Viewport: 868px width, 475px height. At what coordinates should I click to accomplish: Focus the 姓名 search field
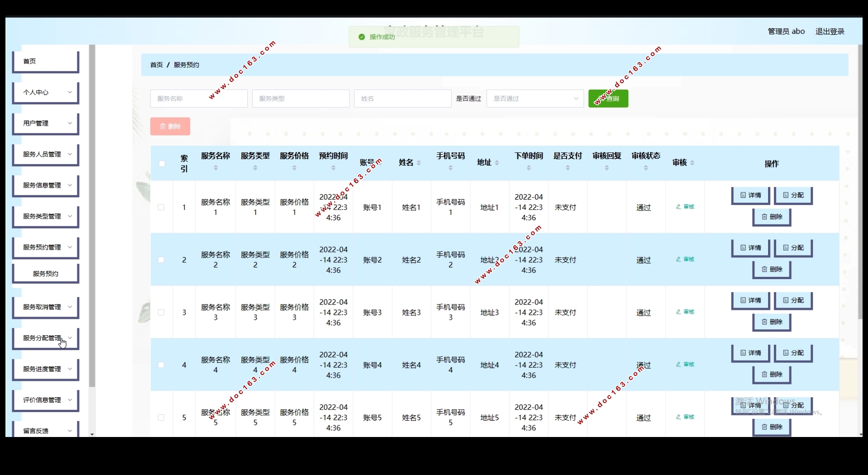click(x=403, y=99)
